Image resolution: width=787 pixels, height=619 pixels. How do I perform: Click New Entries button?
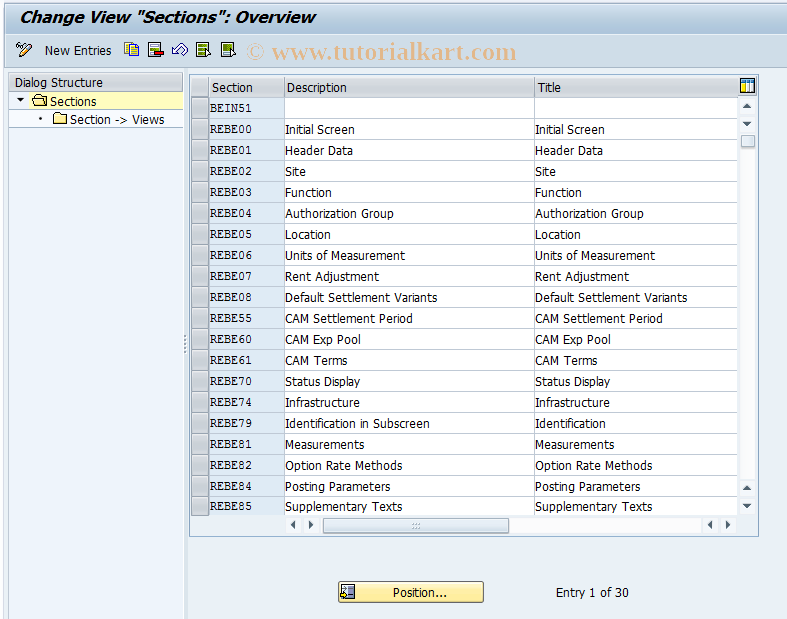coord(78,51)
